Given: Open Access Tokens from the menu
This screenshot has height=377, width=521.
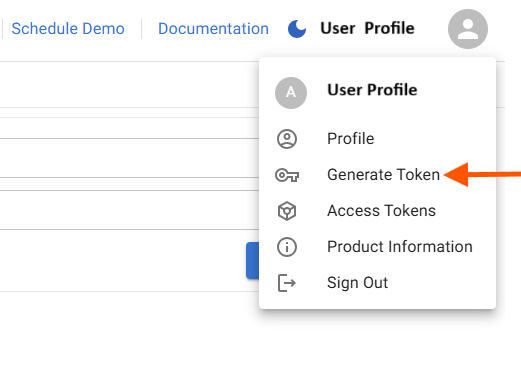Looking at the screenshot, I should [377, 211].
